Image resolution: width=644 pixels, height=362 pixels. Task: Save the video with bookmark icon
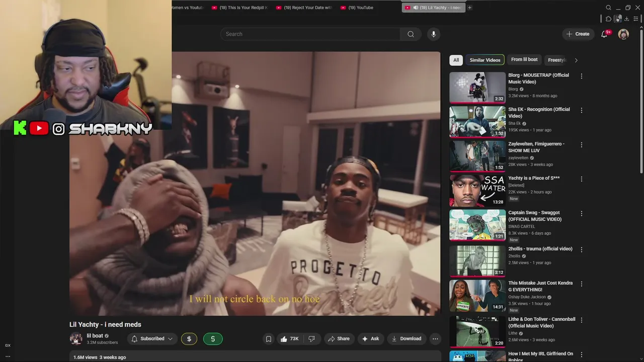[269, 339]
